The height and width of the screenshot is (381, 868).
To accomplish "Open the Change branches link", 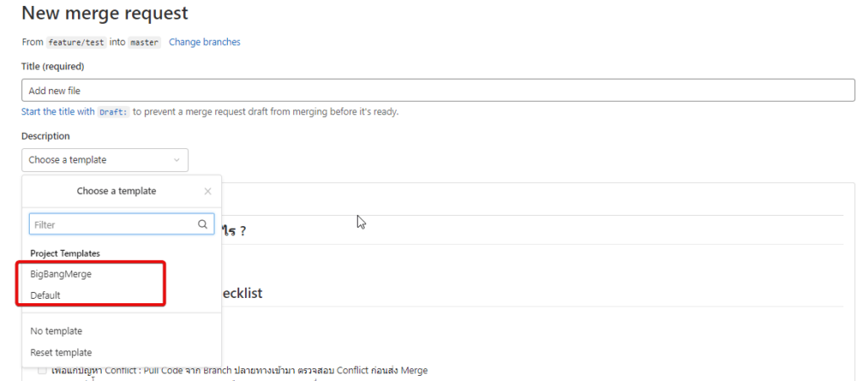I will (205, 42).
